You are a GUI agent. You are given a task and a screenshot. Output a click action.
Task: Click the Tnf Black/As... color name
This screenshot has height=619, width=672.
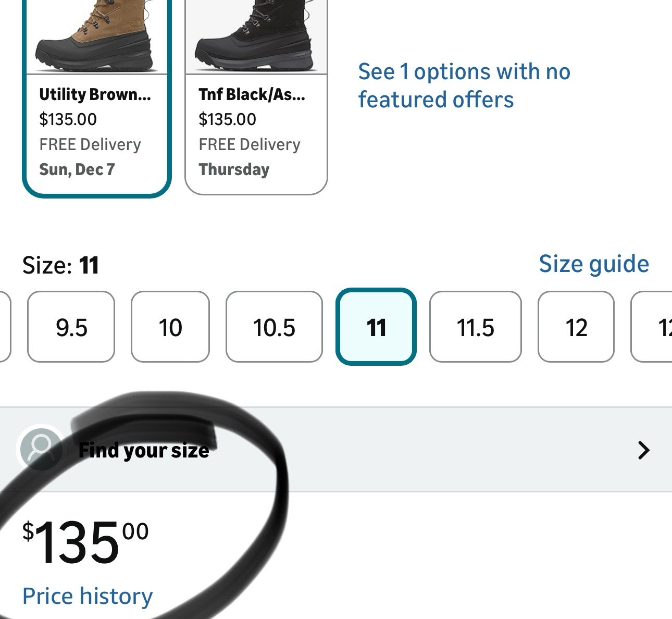tap(252, 94)
